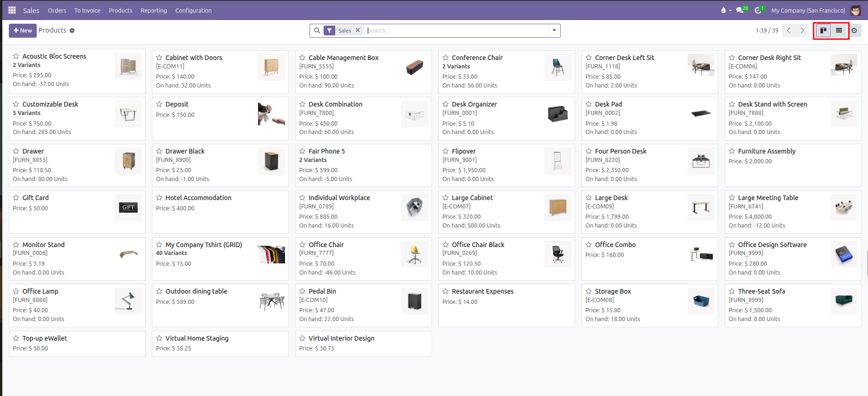Star the Three-Seat Sofa product
Screen dimensions: 868x396
tap(732, 291)
